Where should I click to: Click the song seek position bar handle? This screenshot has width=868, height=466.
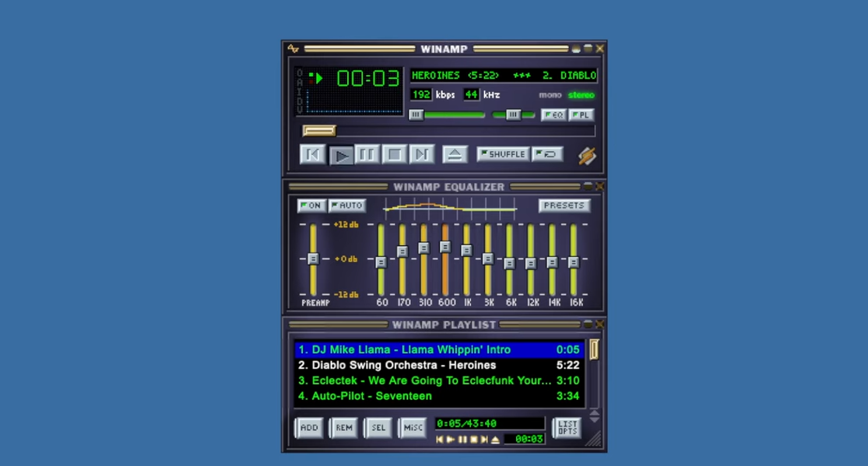319,131
